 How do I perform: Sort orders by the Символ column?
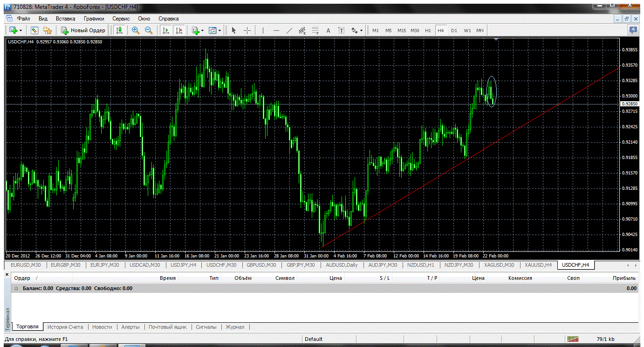(x=285, y=278)
